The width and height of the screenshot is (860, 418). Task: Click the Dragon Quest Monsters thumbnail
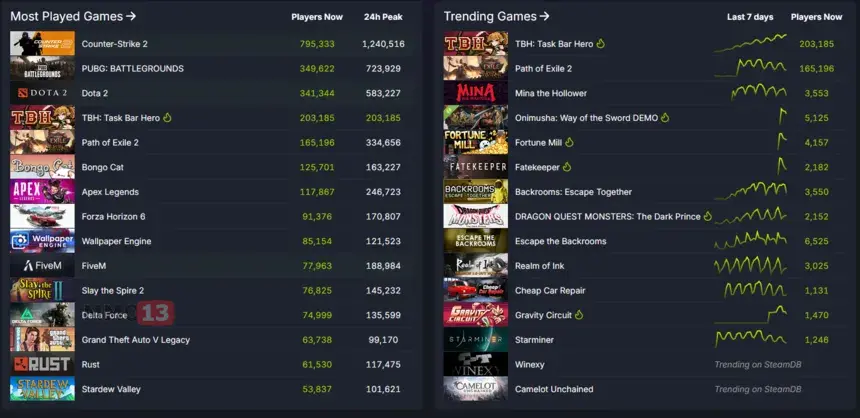(x=476, y=216)
